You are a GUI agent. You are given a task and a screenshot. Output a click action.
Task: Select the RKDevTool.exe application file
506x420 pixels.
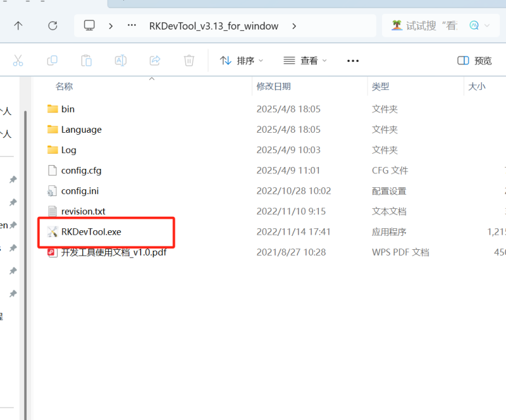point(91,232)
